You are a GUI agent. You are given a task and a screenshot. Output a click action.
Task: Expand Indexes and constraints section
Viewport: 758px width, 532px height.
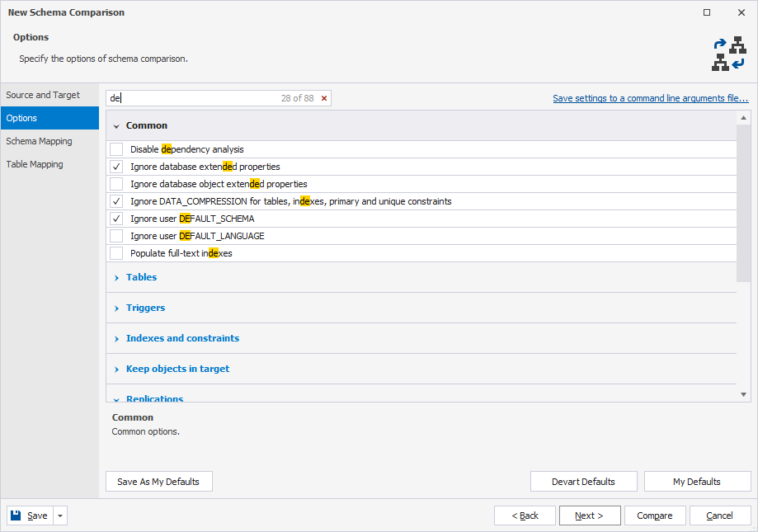pyautogui.click(x=116, y=339)
